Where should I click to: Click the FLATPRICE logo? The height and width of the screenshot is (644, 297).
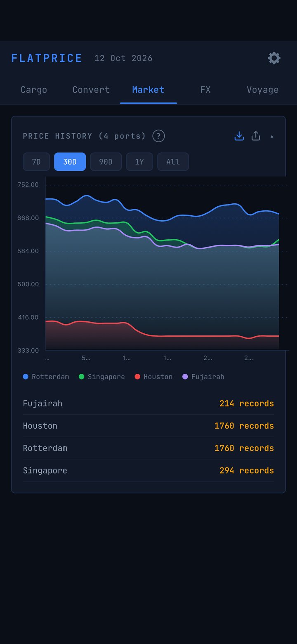[47, 58]
